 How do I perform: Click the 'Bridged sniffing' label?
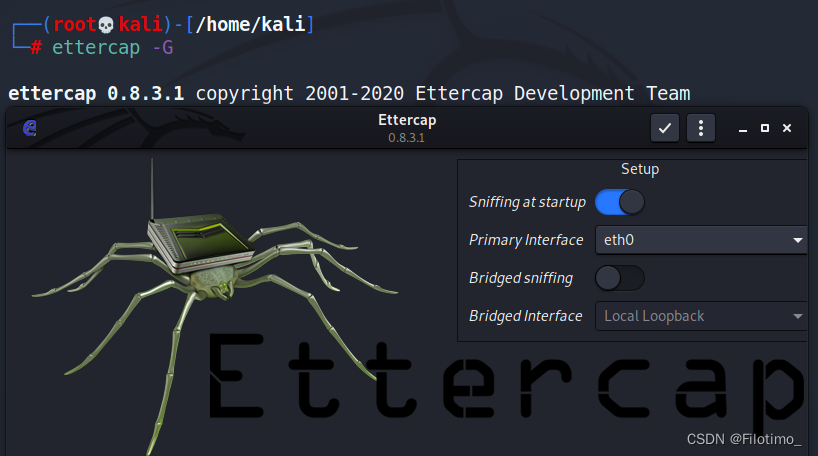[x=521, y=278]
